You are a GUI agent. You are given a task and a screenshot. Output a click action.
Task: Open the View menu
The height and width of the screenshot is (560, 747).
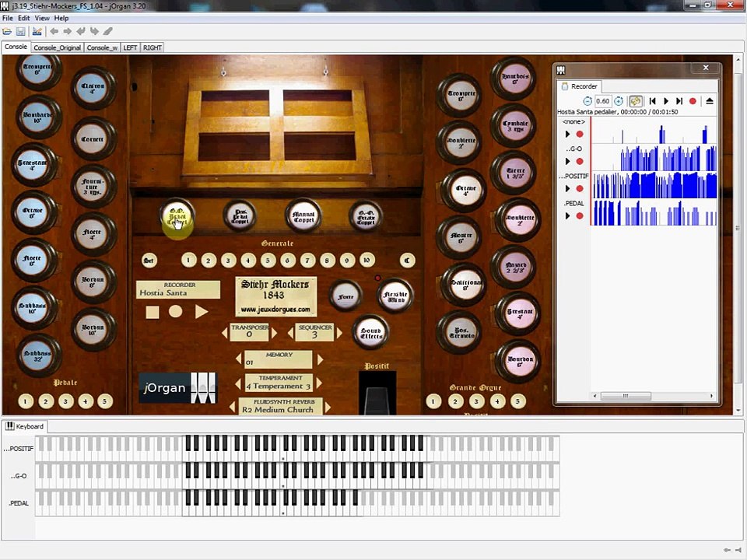click(42, 18)
